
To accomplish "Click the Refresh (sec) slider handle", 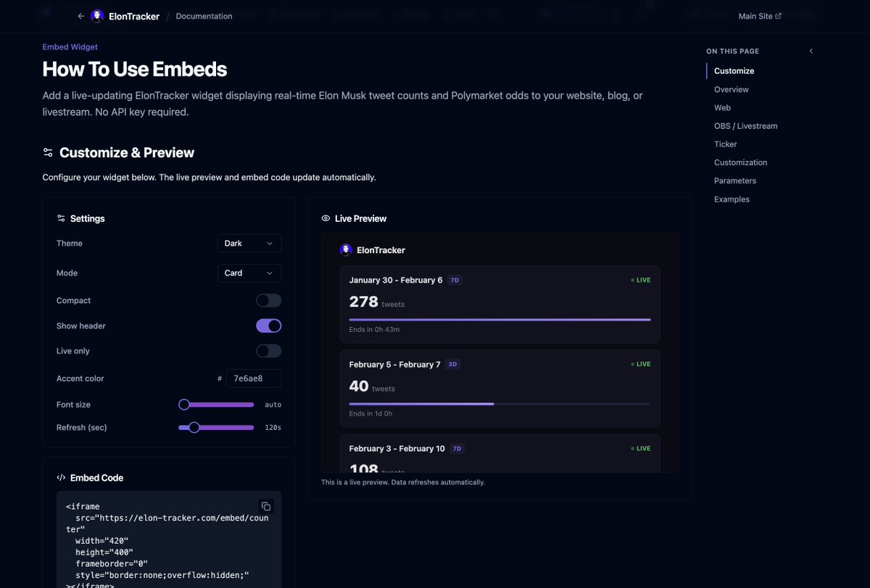I will (194, 428).
